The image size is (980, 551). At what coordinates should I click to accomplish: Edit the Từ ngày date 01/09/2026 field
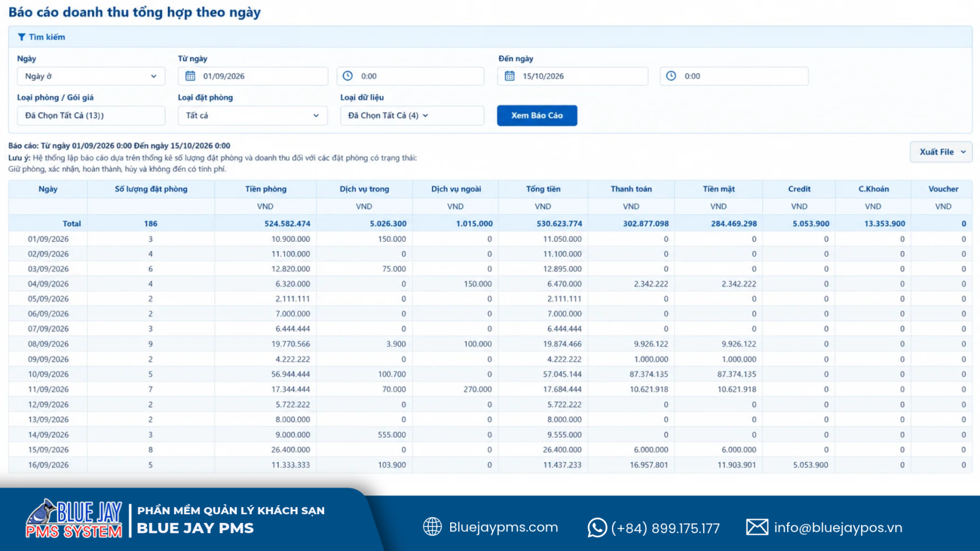253,77
